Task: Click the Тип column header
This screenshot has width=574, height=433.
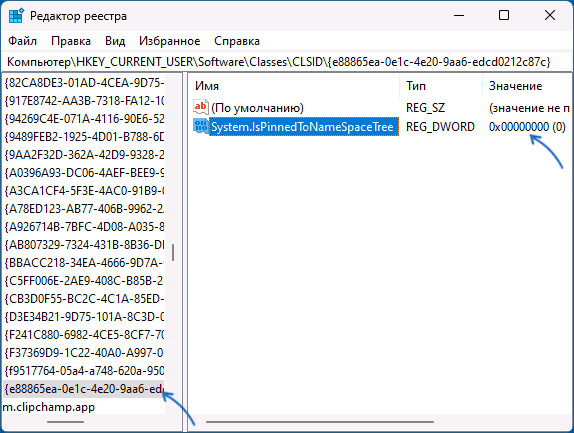Action: point(441,86)
